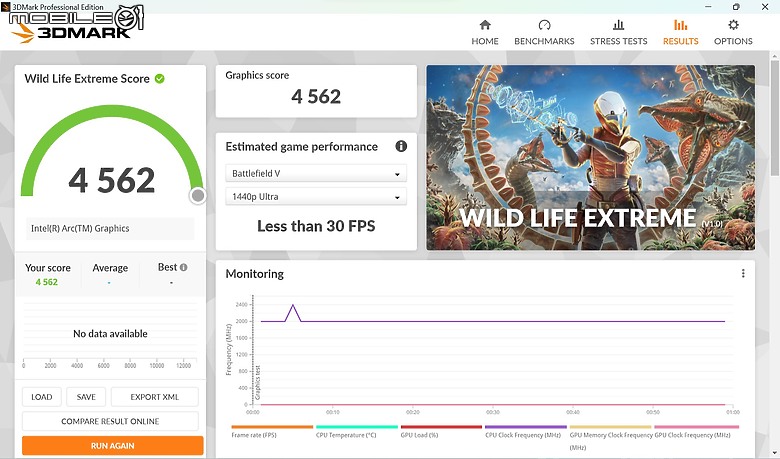Viewport: 780px width, 459px height.
Task: Click the 3DMark logo in title bar
Action: 5,6
